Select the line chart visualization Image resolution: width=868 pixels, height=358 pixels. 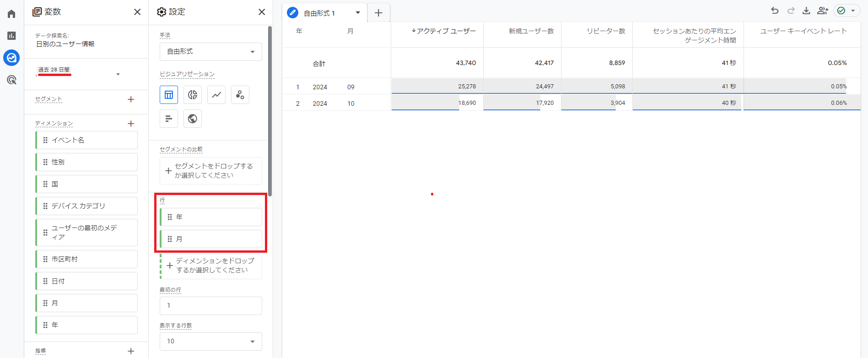click(x=216, y=95)
